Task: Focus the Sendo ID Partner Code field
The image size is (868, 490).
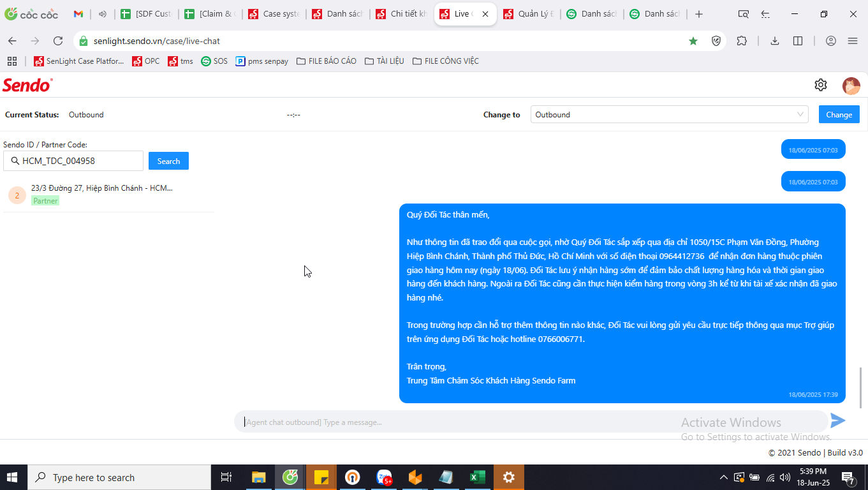Action: (73, 161)
